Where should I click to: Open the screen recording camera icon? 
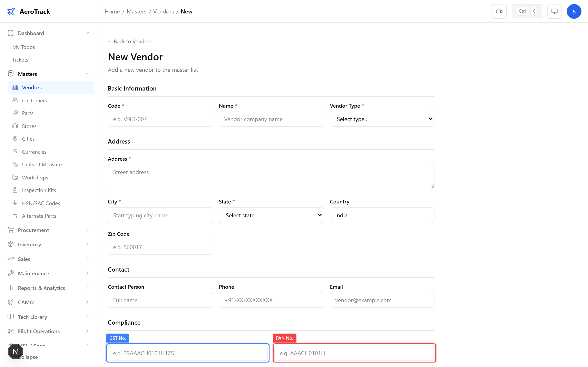[499, 11]
